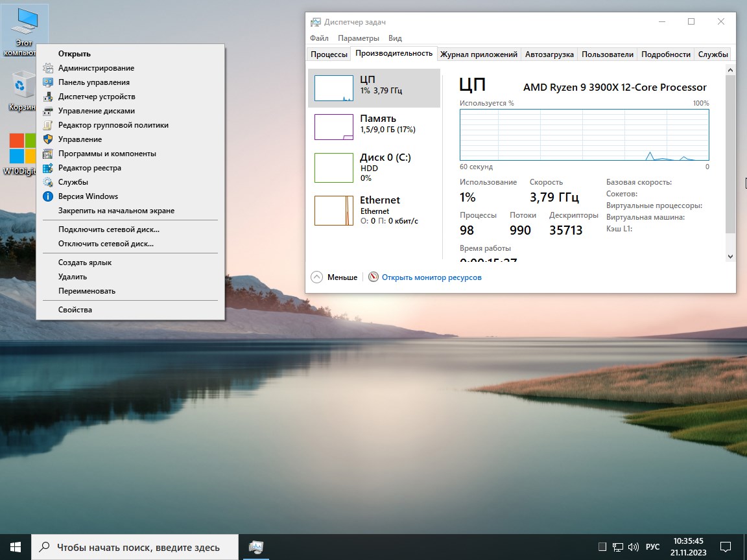Screen dimensions: 747x560
Task: Click the blue info icon for Версия Windows
Action: pyautogui.click(x=47, y=196)
